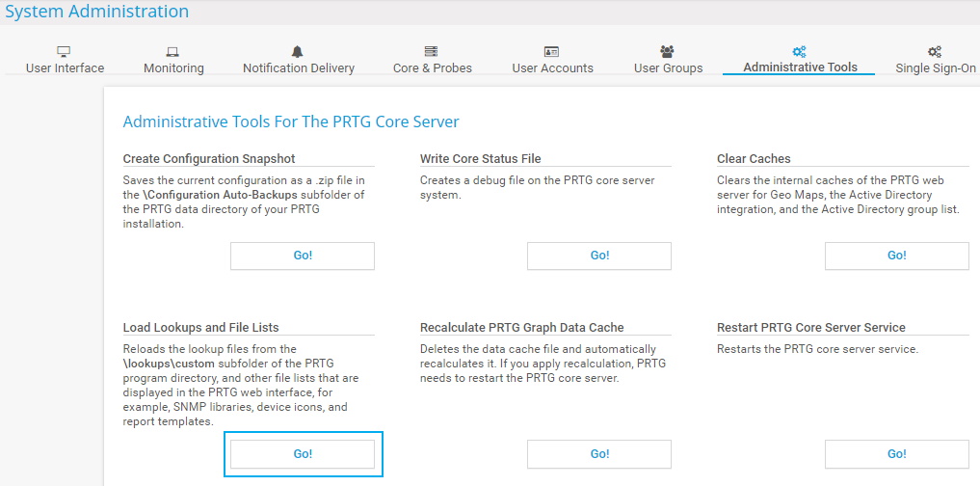
Task: Click the server icon above Core & Probes
Action: (x=431, y=51)
